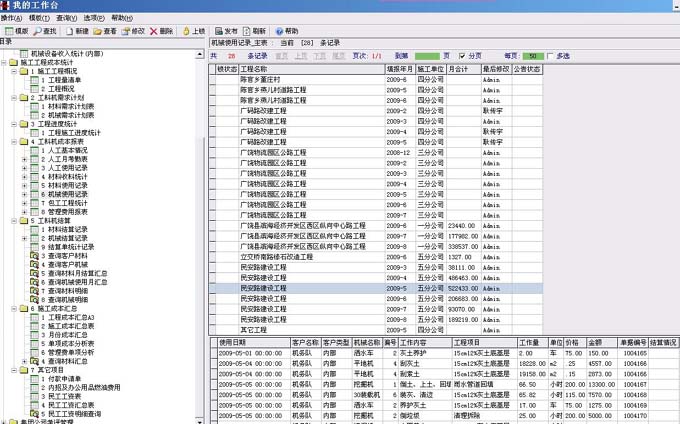Expand the 人工月考勤表 tree node
This screenshot has width=680, height=424.
point(25,159)
